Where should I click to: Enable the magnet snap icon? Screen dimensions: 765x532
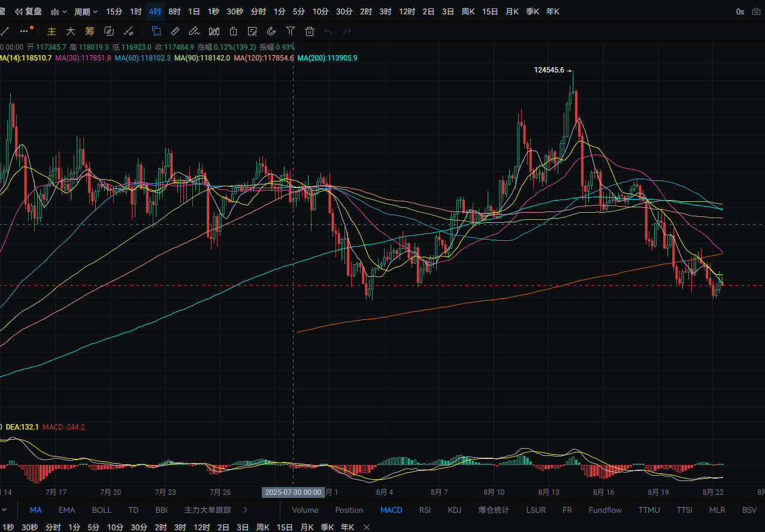(x=271, y=31)
